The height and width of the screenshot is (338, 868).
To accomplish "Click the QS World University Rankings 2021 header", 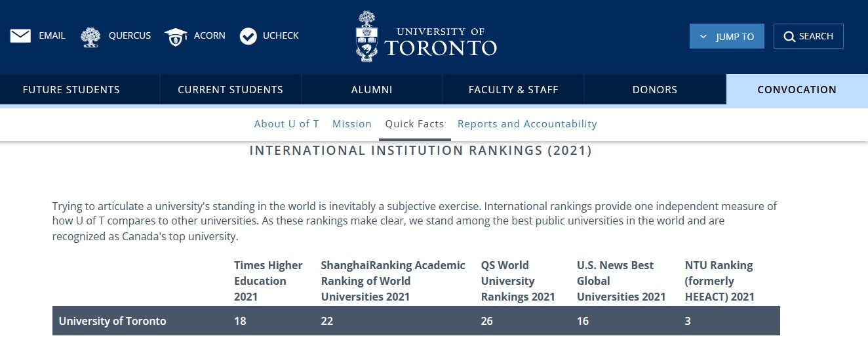I will point(518,281).
